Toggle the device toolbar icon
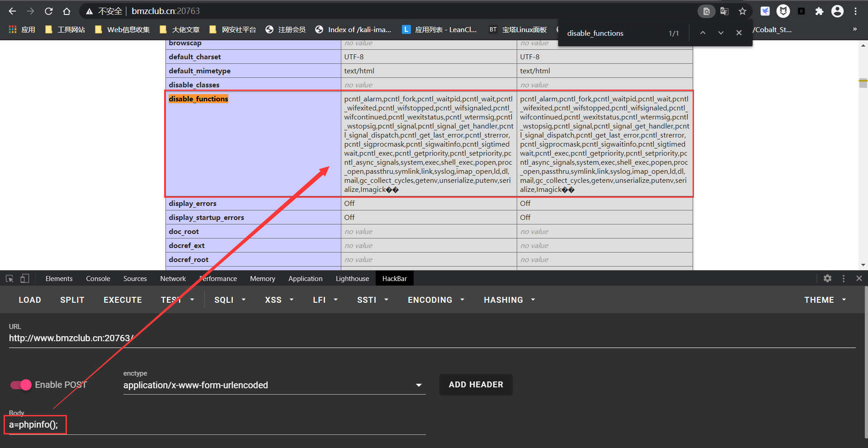This screenshot has height=448, width=868. [24, 278]
